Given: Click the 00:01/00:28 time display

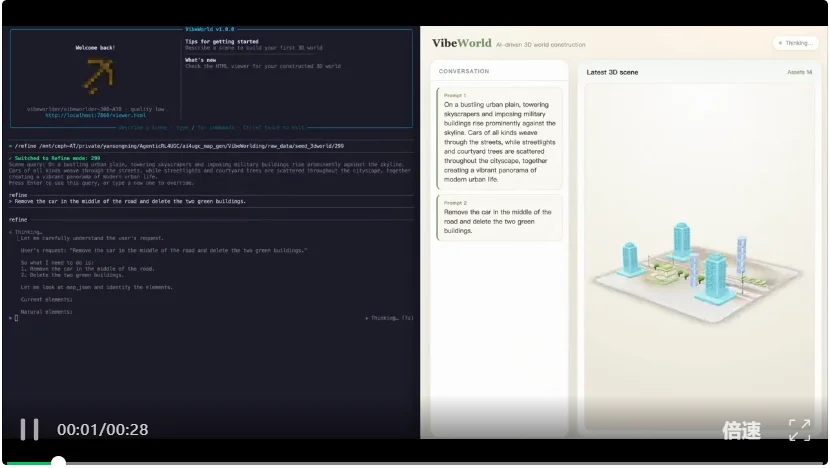Looking at the screenshot, I should (x=103, y=429).
